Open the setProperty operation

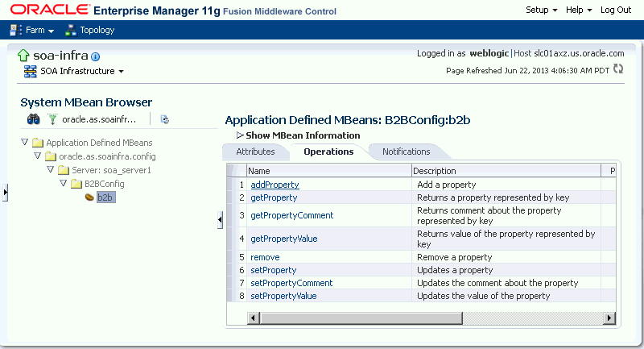tap(274, 270)
